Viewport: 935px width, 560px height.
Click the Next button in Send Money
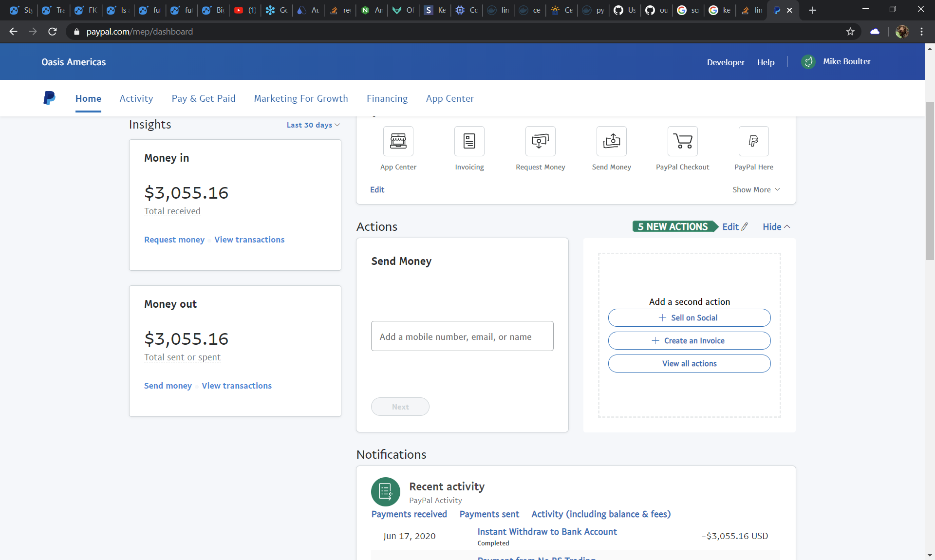pyautogui.click(x=400, y=407)
